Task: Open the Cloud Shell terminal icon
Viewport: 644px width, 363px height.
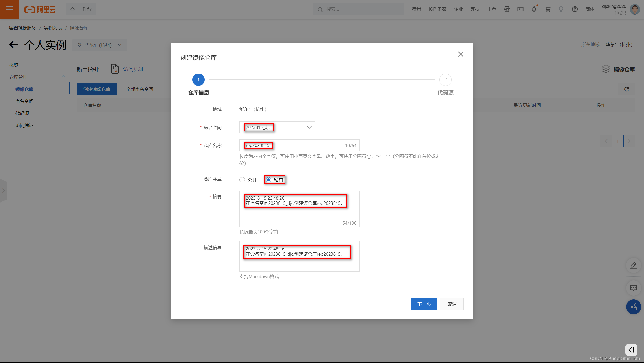Action: tap(520, 9)
